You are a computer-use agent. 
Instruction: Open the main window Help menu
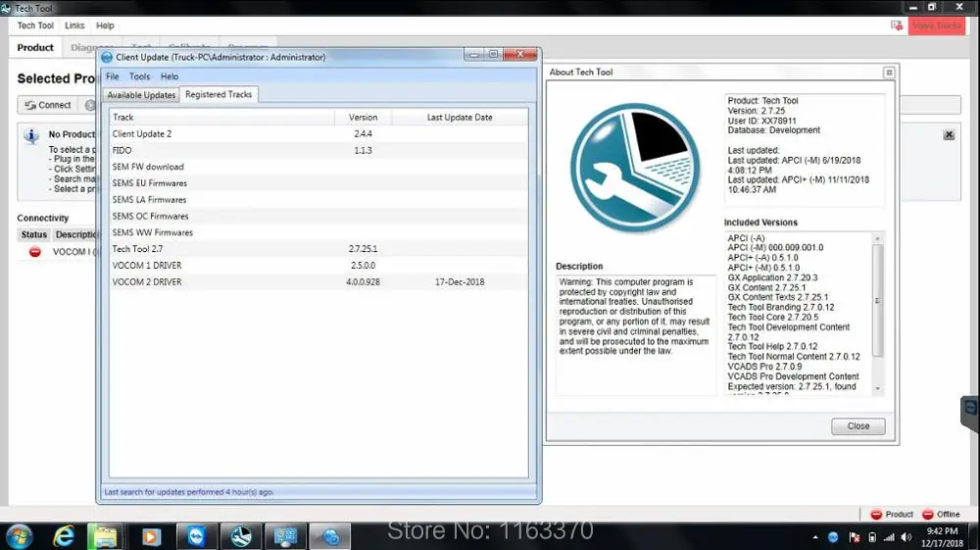pos(105,25)
